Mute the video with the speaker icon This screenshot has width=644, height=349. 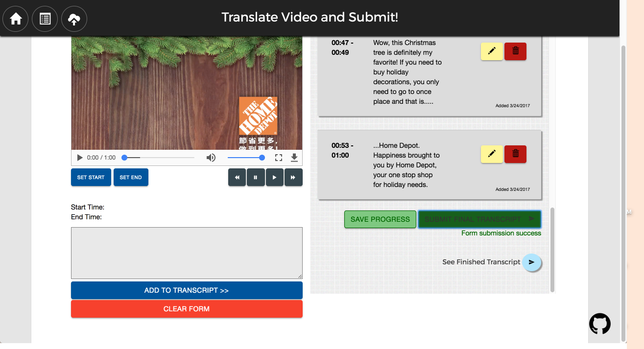211,158
